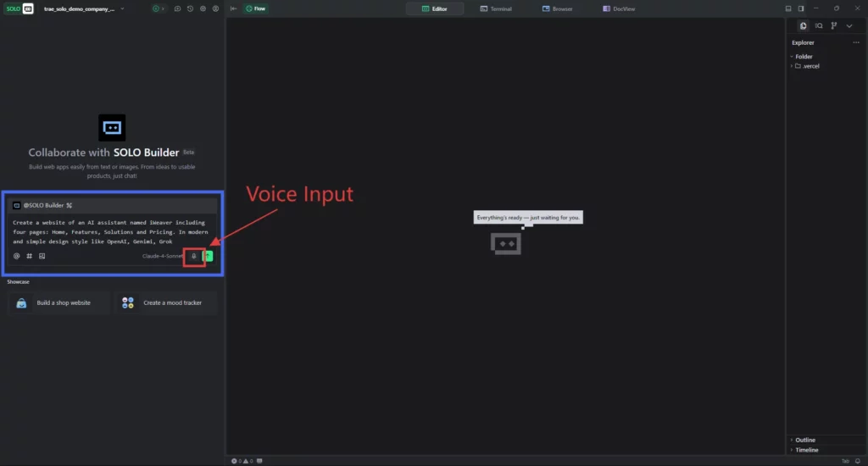Toggle the bottom panel layout icon
Image resolution: width=868 pixels, height=466 pixels.
(788, 8)
